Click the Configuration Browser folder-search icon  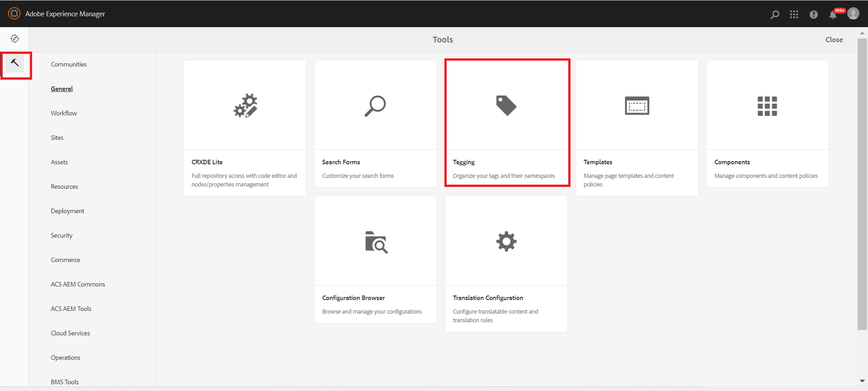point(376,242)
